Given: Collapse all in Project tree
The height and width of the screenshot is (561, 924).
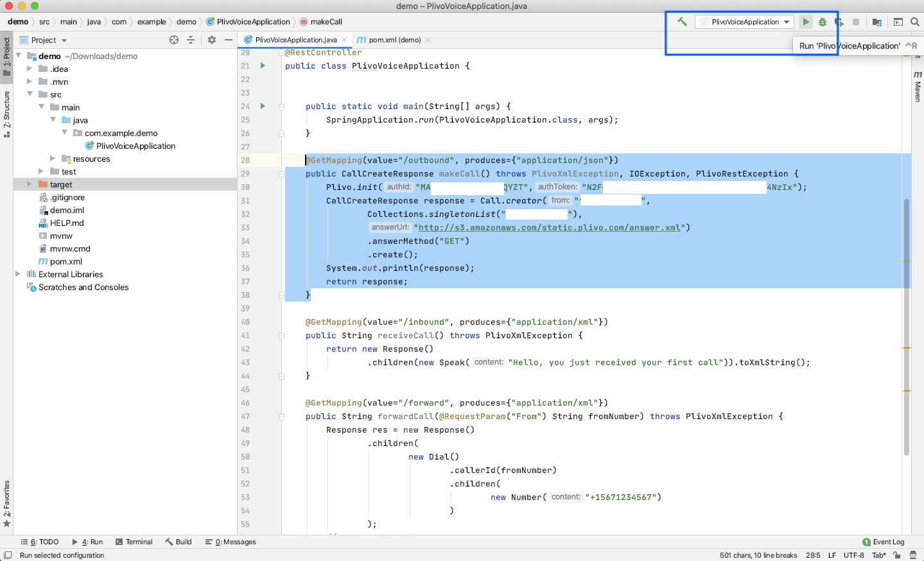Looking at the screenshot, I should pos(191,40).
